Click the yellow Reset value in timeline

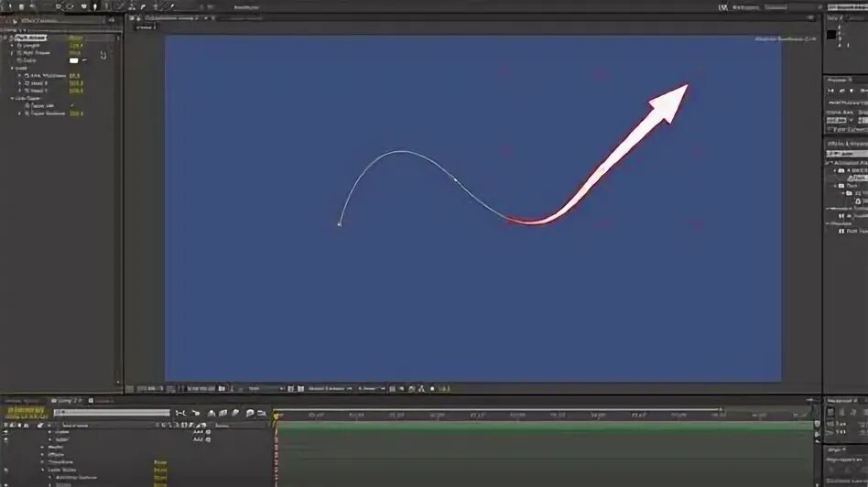[160, 462]
